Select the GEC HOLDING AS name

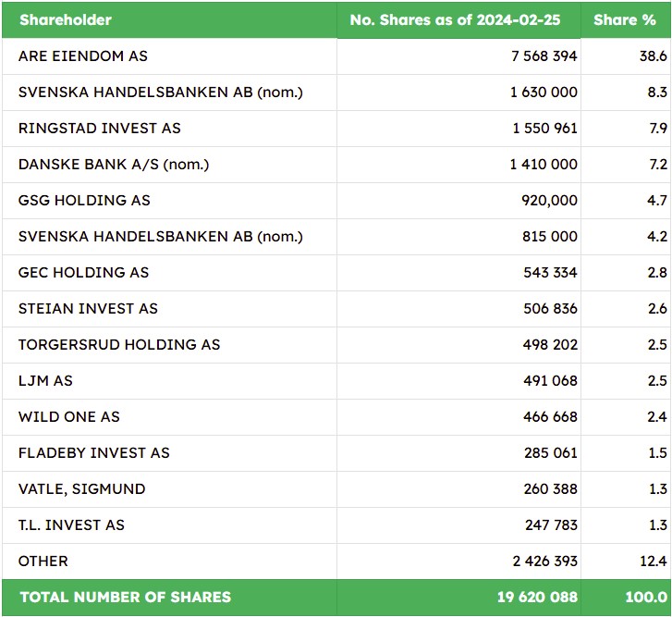tap(83, 272)
